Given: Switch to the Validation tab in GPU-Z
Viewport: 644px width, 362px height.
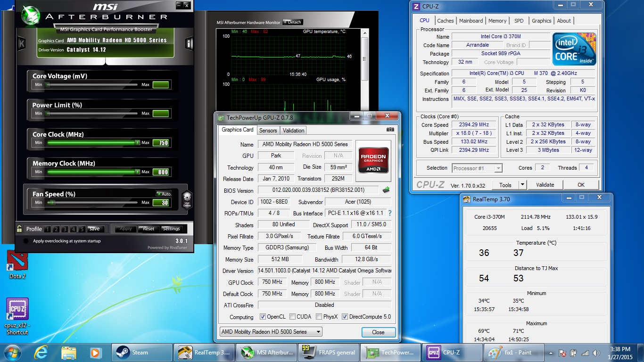Looking at the screenshot, I should 294,131.
